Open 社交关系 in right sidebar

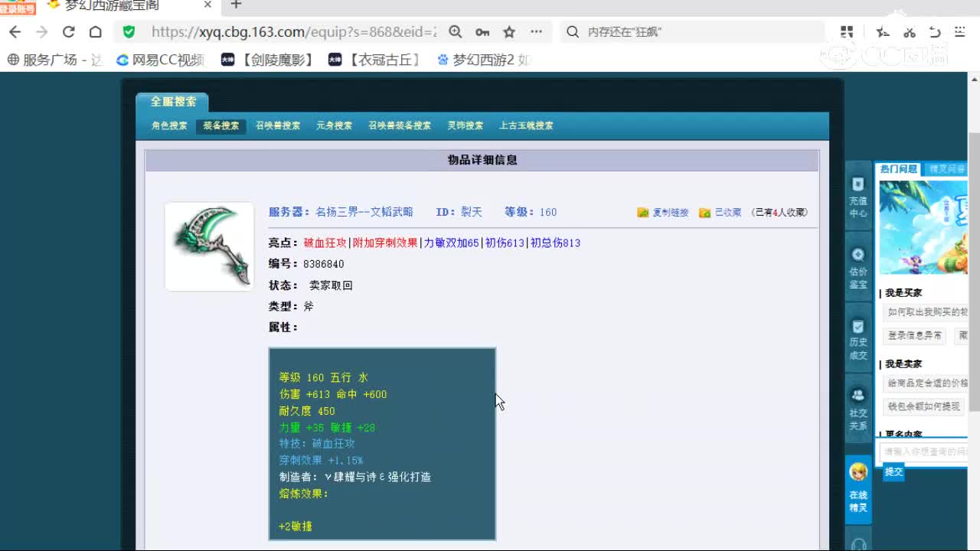858,409
